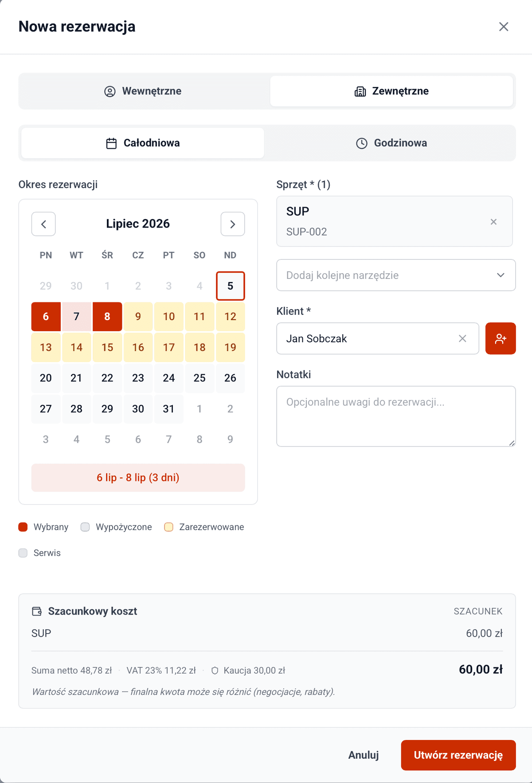Click the Szacunkowy koszt wallet icon
Image resolution: width=532 pixels, height=783 pixels.
(37, 611)
